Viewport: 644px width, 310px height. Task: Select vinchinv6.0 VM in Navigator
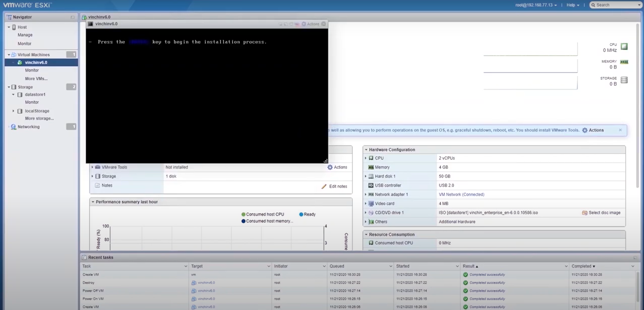coord(36,62)
